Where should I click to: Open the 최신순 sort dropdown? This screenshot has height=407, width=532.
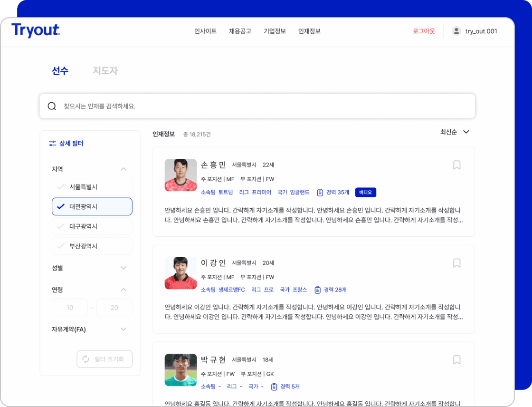(x=455, y=132)
